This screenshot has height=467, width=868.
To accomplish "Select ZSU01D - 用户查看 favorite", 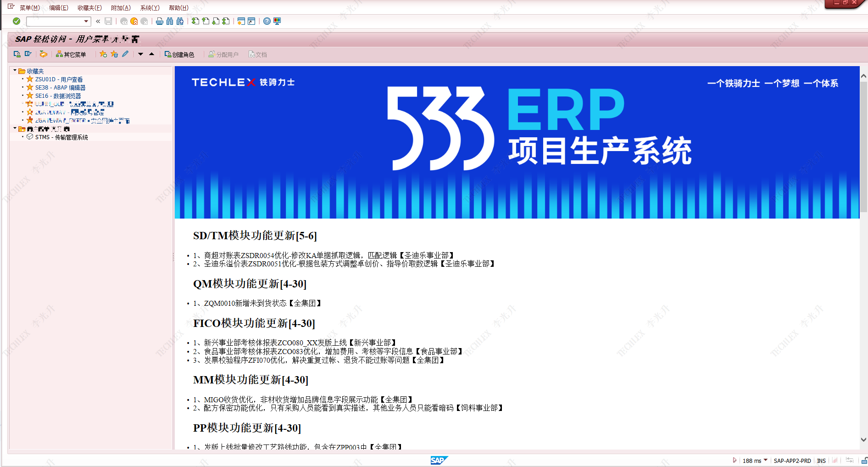I will [x=59, y=79].
